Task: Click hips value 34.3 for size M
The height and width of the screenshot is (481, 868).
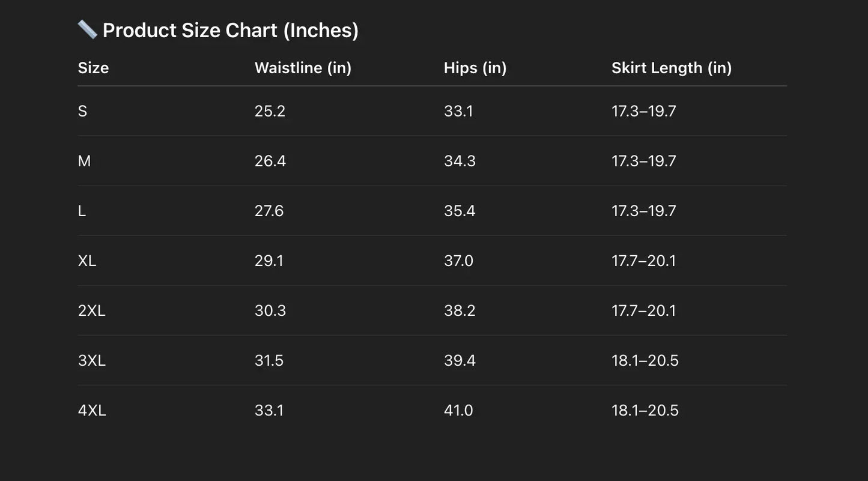Action: click(460, 161)
